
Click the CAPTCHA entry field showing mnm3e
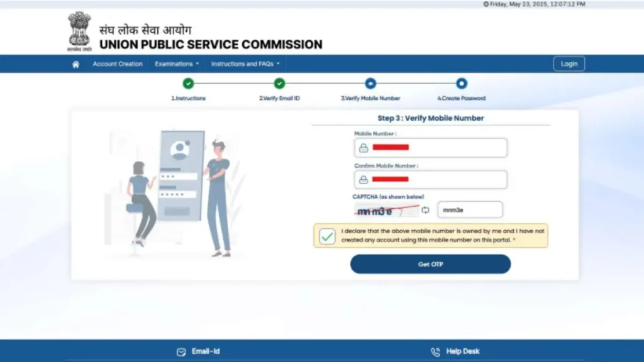[x=470, y=209]
